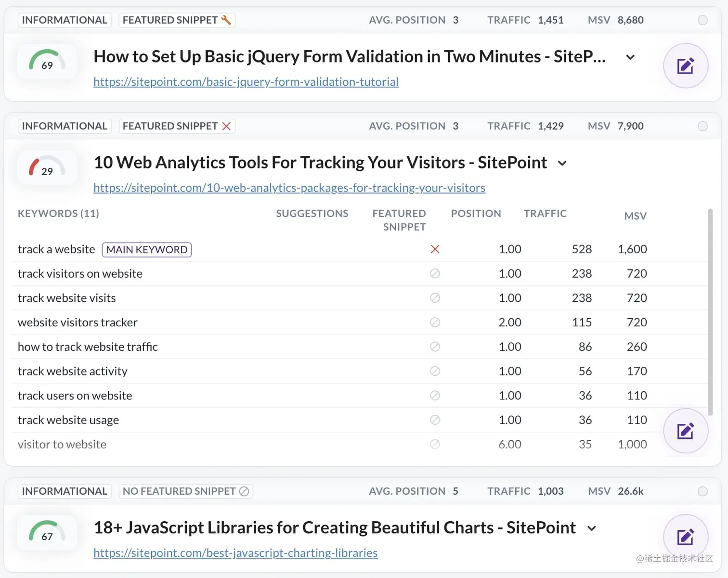Open the editor for the JavaScript charts article

(686, 537)
